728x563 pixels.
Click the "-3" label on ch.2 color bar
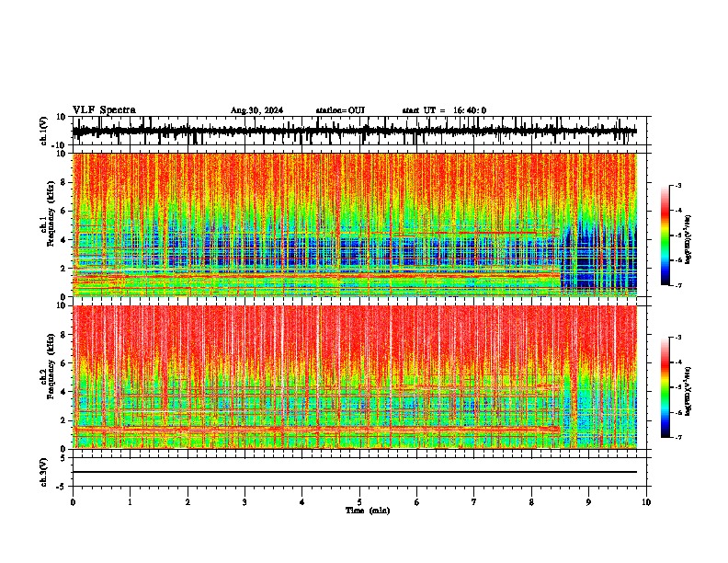pyautogui.click(x=677, y=338)
